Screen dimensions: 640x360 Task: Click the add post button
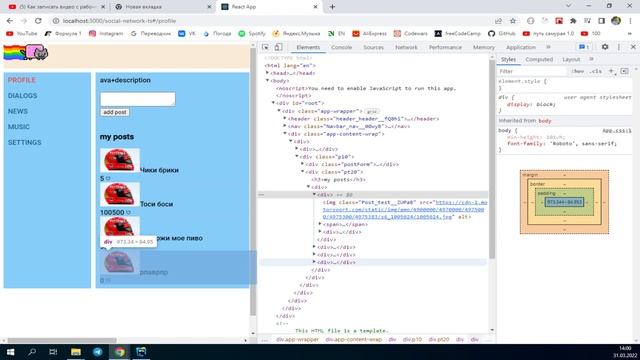click(115, 112)
